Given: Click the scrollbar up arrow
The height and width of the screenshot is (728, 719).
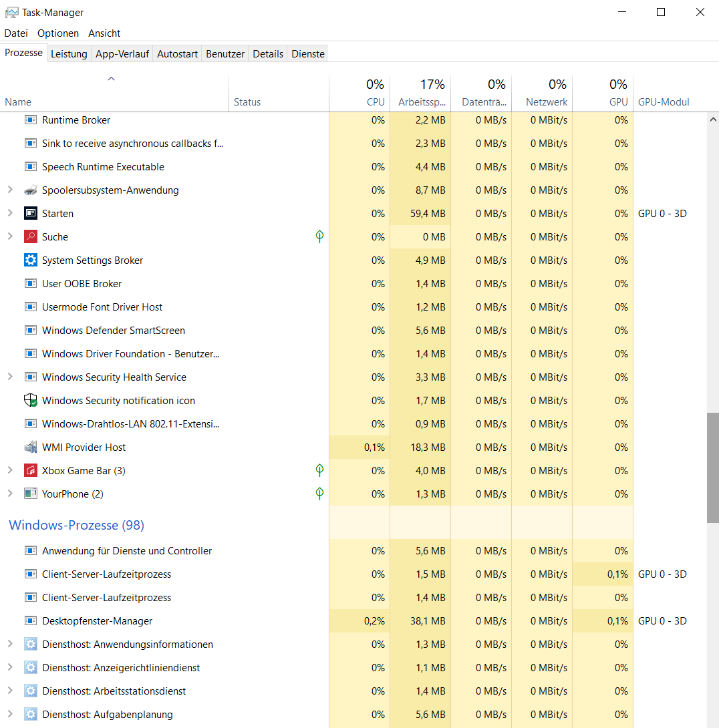Looking at the screenshot, I should click(712, 120).
